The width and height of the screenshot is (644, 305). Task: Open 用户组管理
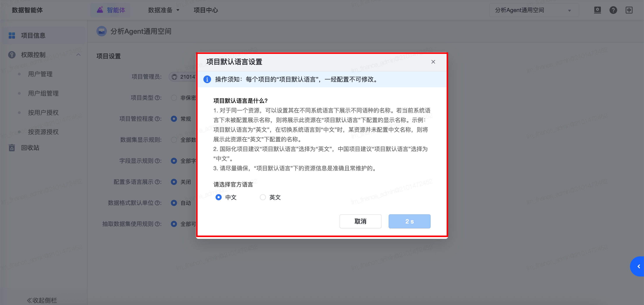click(x=43, y=93)
